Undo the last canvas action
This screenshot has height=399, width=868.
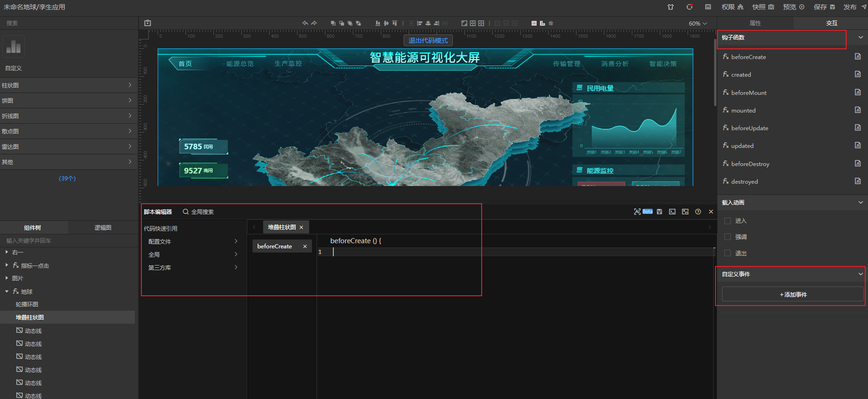[x=305, y=23]
